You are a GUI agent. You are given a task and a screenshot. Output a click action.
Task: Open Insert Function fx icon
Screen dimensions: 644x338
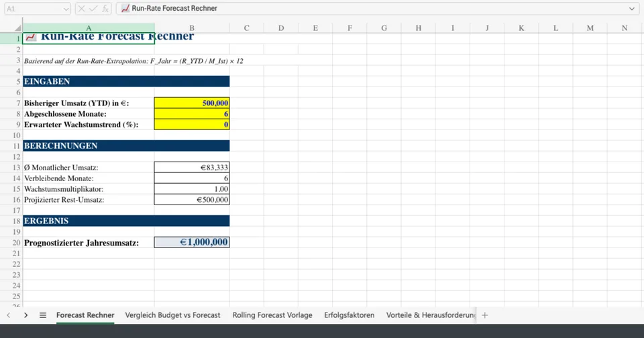(x=105, y=9)
